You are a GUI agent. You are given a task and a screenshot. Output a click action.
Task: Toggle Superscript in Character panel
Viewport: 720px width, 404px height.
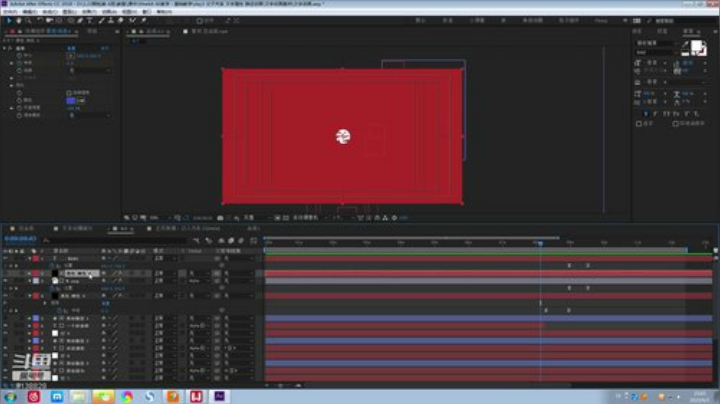pyautogui.click(x=687, y=113)
